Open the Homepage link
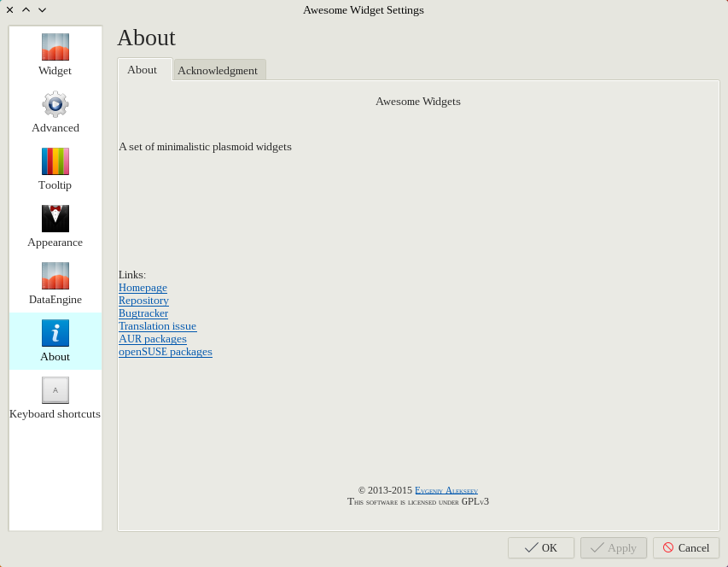 (x=143, y=288)
